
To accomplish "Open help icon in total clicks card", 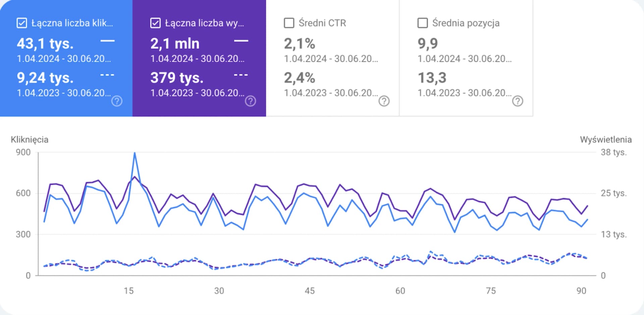I will (117, 101).
